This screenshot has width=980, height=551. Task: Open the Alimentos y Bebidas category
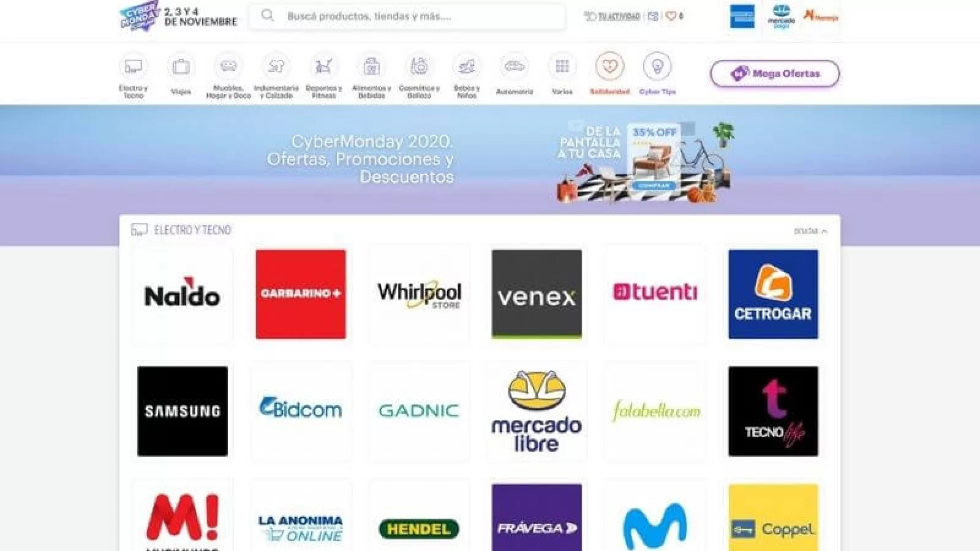click(371, 67)
